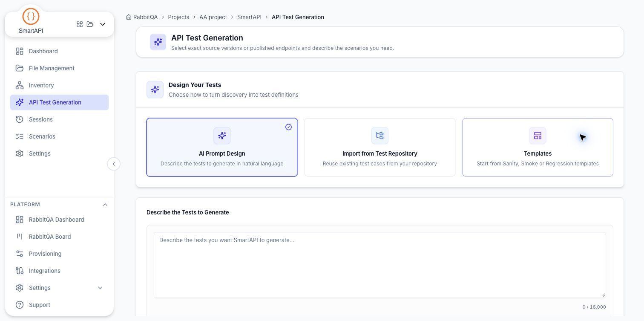This screenshot has width=644, height=321.
Task: Collapse the PLATFORM section
Action: (105, 205)
